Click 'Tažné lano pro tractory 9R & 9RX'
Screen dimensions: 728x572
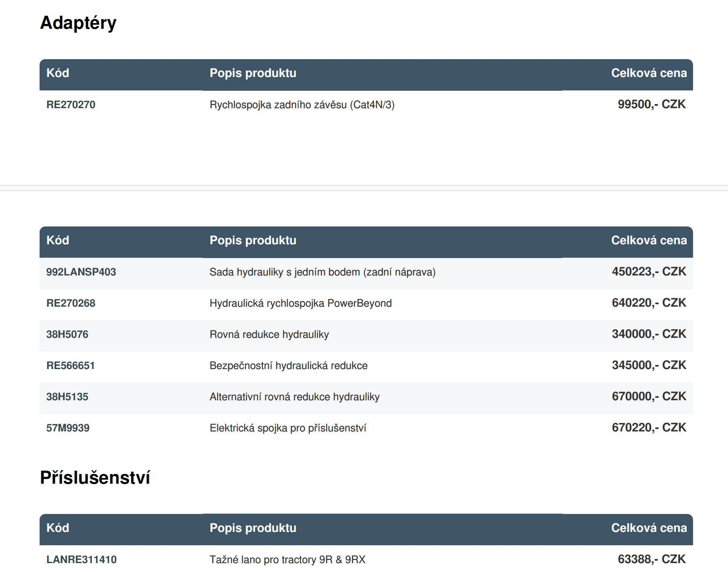click(287, 559)
